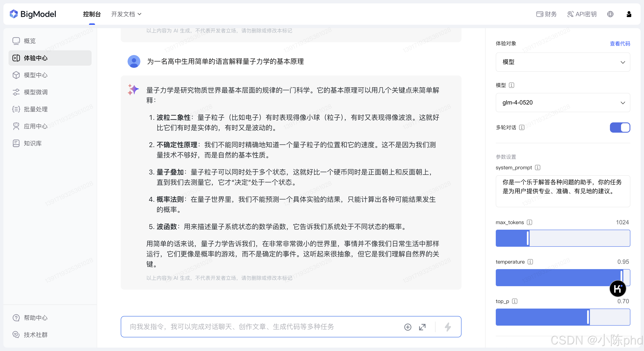Image resolution: width=644 pixels, height=351 pixels.
Task: Open 帮助中心 link text
Action: [x=36, y=318]
